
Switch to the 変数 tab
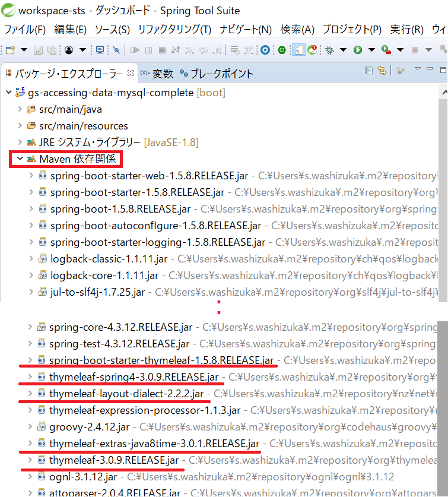163,74
